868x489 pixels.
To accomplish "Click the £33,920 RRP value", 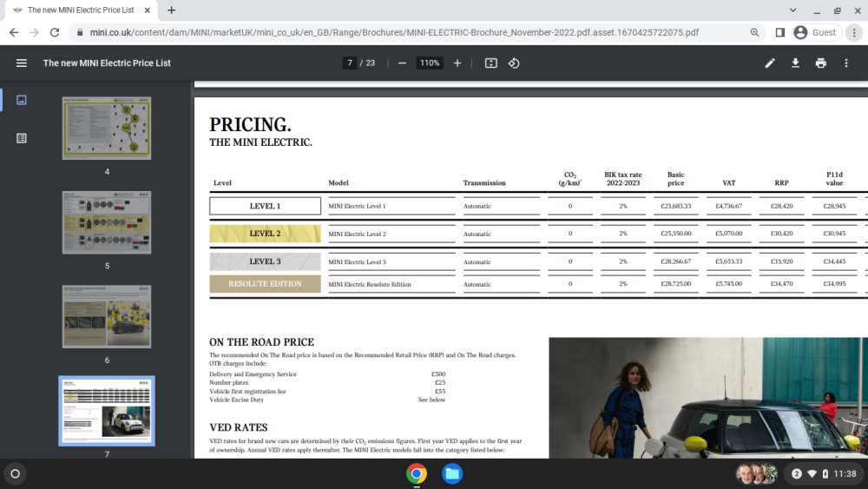I will coord(782,261).
